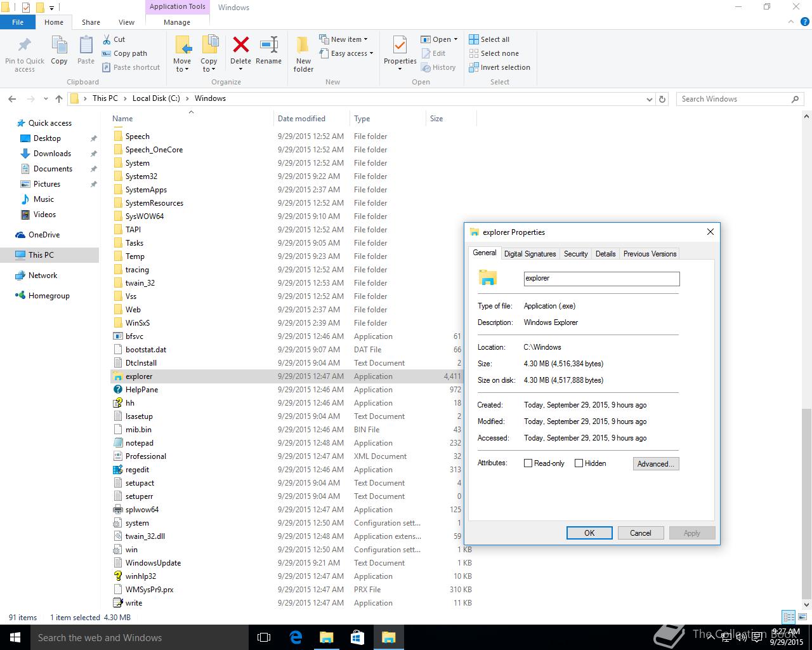Click the Copy path command
This screenshot has height=650, width=812.
coord(124,53)
